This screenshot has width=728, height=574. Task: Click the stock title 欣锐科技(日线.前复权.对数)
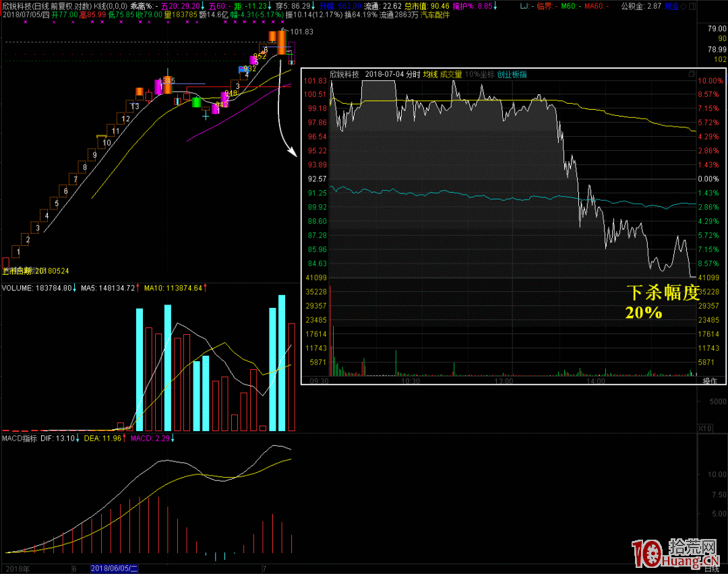pyautogui.click(x=47, y=7)
